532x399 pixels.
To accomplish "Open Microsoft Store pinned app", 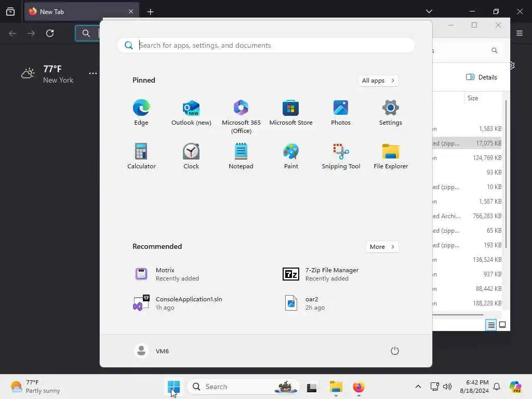I will click(291, 113).
